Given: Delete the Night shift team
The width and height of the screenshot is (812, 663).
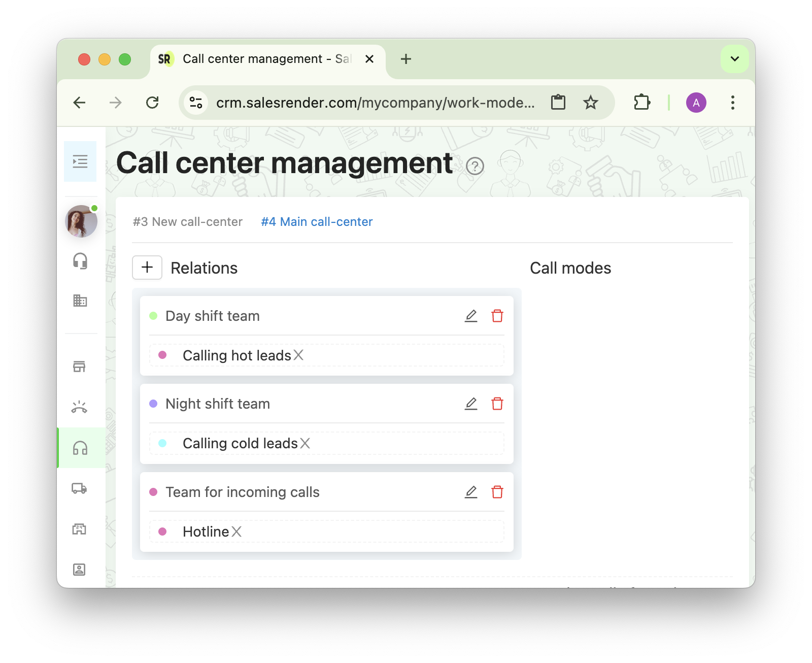Looking at the screenshot, I should [497, 404].
